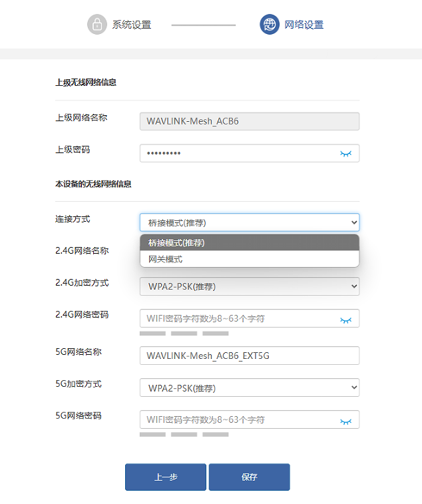Focus the 5G网络密码 input field
Viewport: 422px width, 504px height.
pyautogui.click(x=236, y=420)
